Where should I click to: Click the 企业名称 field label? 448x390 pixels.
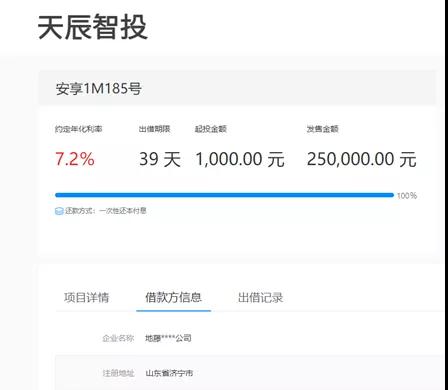coord(118,338)
